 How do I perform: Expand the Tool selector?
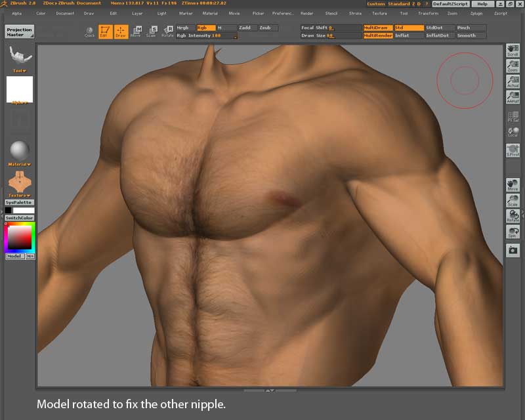20,58
